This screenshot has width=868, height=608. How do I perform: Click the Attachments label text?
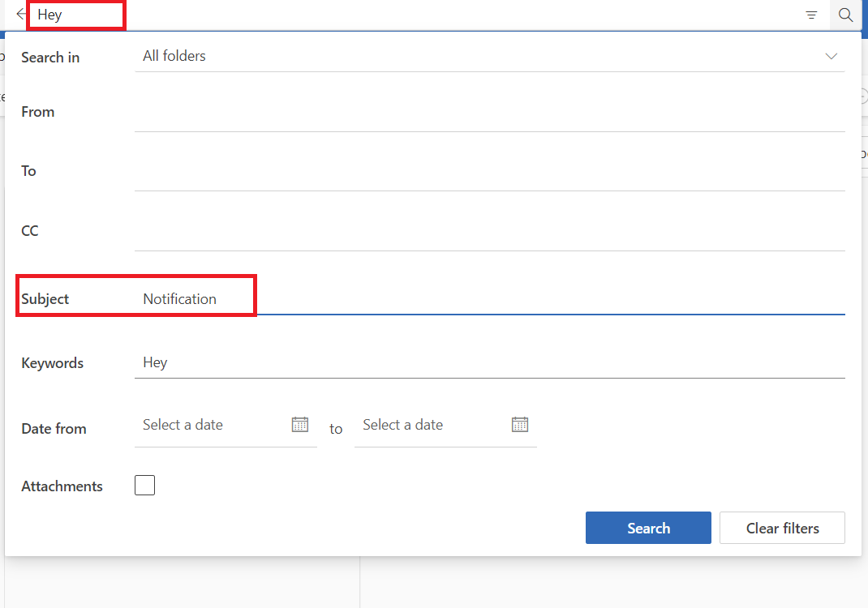62,486
